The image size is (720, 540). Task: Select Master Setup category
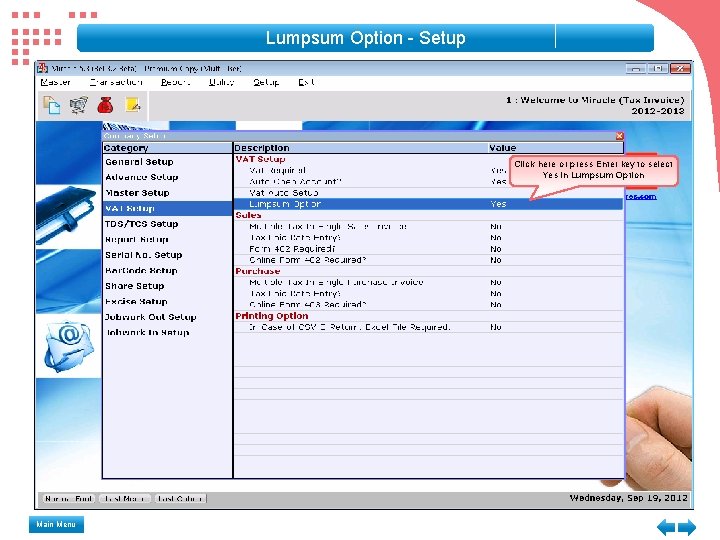click(x=167, y=193)
